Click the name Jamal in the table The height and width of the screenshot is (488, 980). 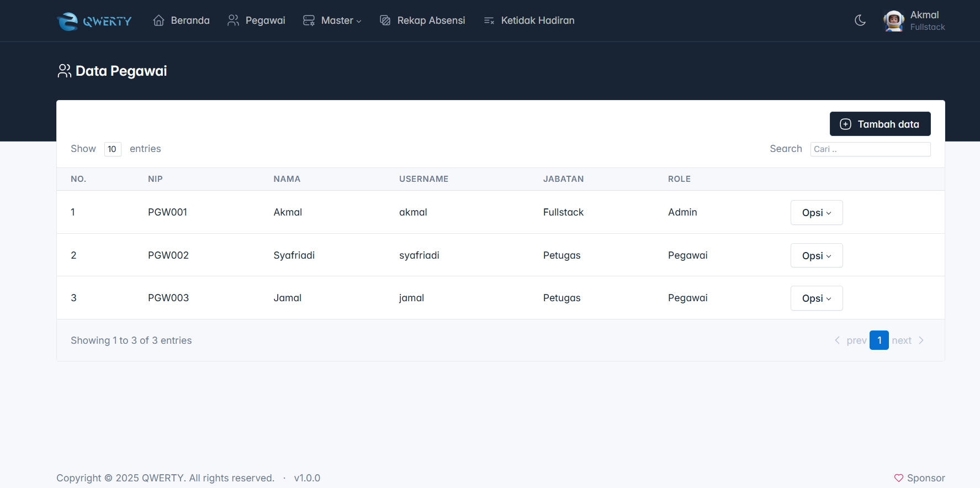click(288, 298)
